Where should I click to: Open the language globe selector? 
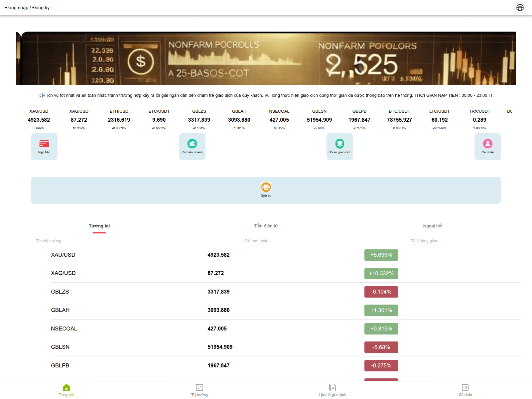[520, 7]
